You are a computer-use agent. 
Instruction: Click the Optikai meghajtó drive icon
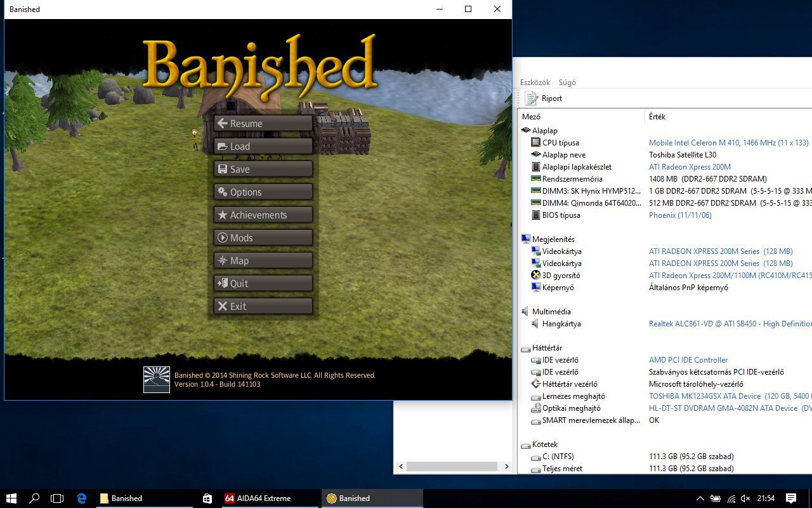(x=536, y=408)
